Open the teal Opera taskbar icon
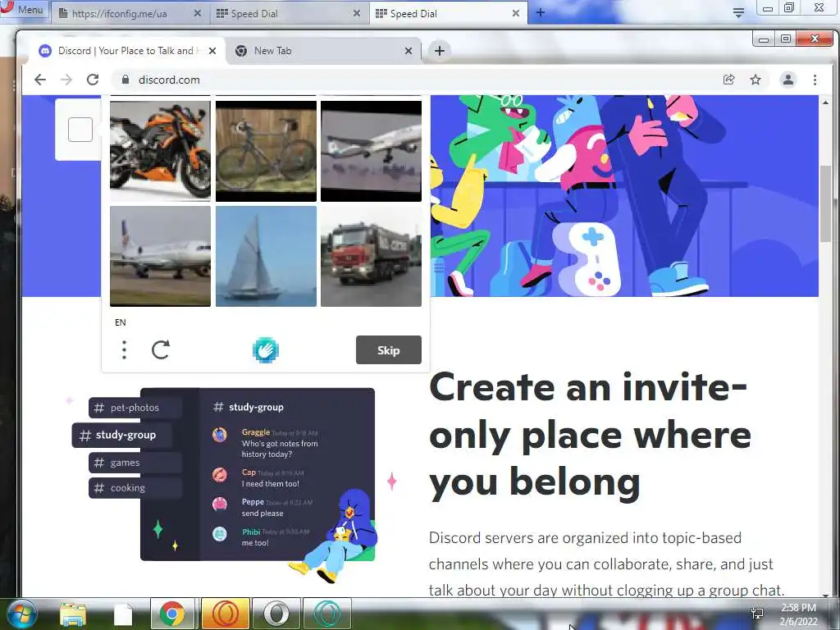Screen dimensions: 840x630 point(326,614)
